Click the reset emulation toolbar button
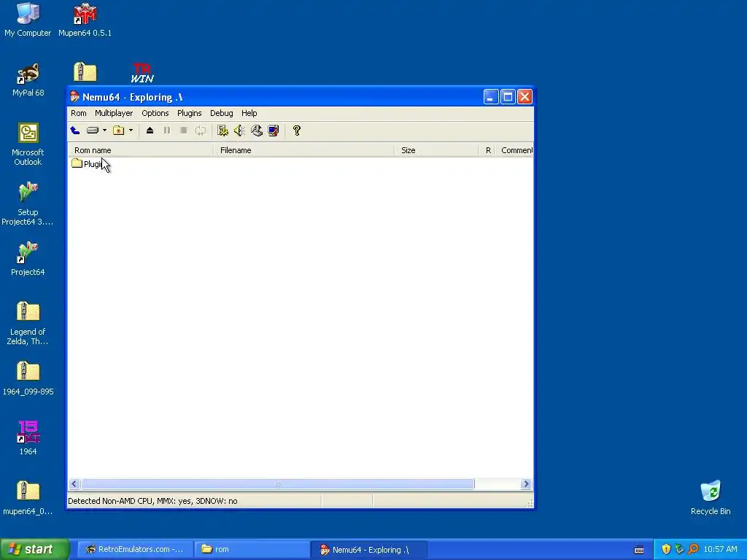 click(201, 131)
